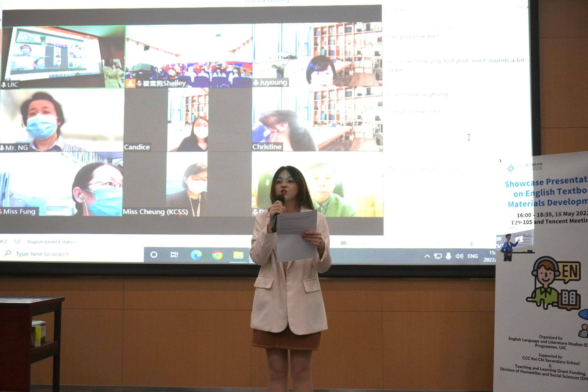Launch Google Chrome from the taskbar
The image size is (588, 392).
point(217,255)
